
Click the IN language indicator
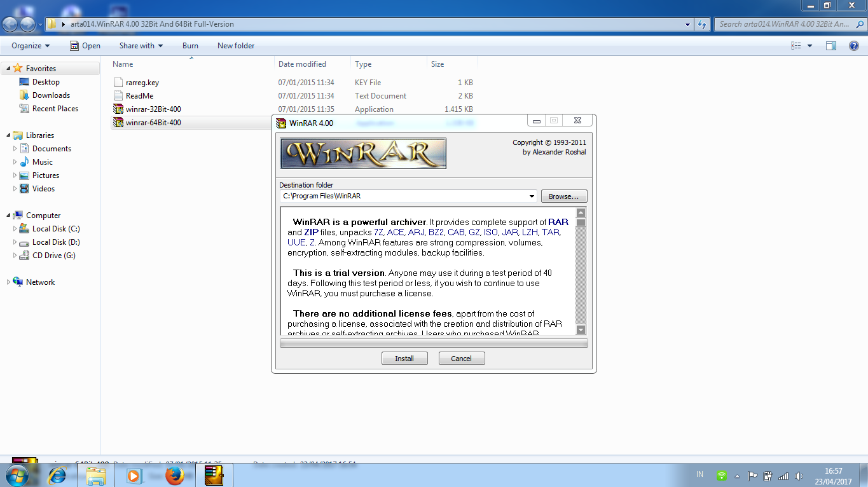pos(700,474)
